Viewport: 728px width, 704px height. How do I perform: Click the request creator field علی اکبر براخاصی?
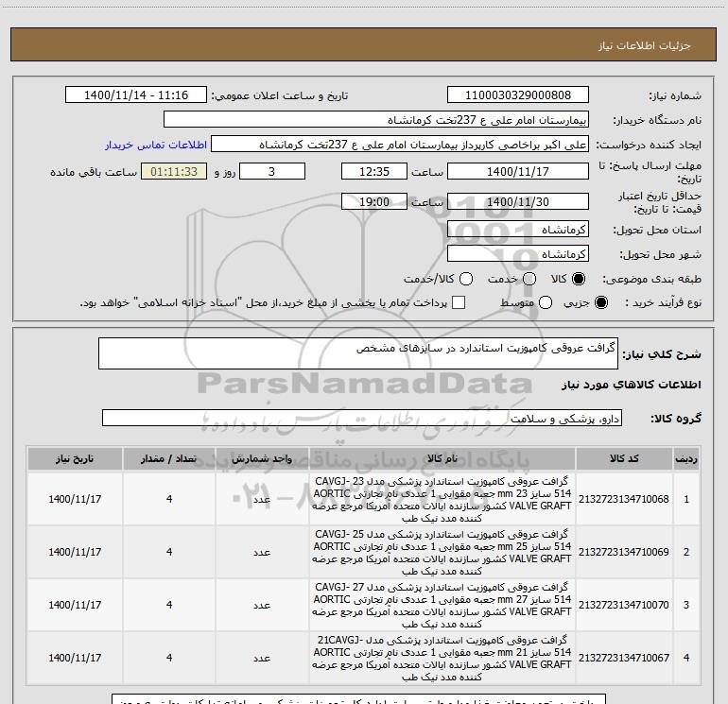click(400, 145)
